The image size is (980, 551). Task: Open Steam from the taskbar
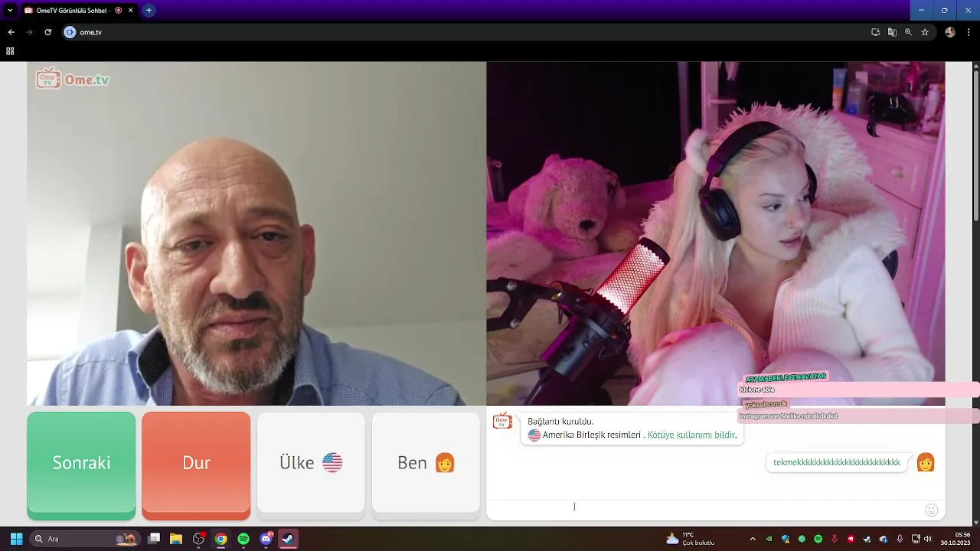coord(288,539)
